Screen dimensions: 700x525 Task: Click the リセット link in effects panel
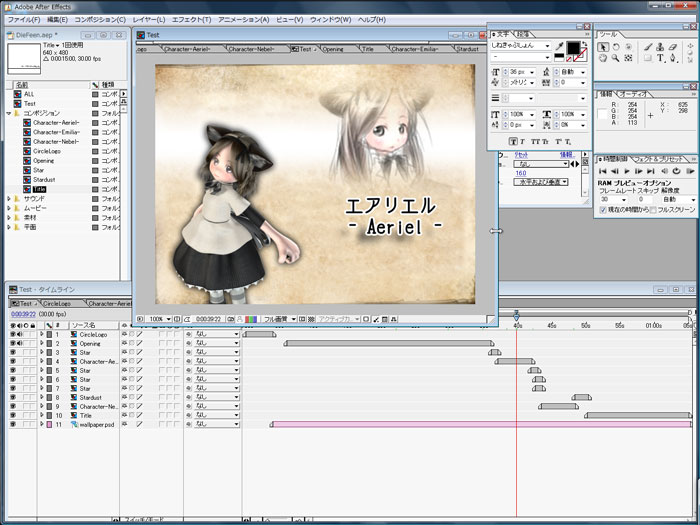[521, 154]
